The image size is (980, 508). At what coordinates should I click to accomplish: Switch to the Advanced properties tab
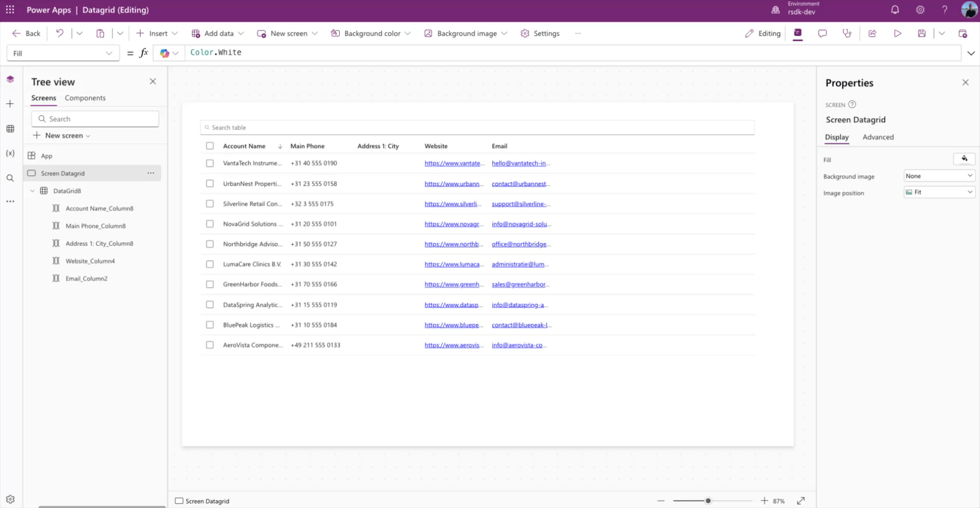pyautogui.click(x=878, y=137)
